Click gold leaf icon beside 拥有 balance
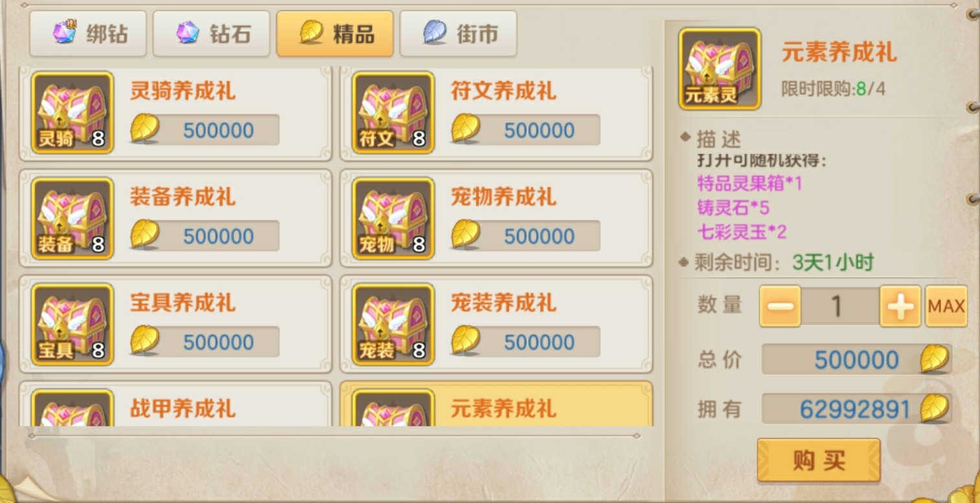Screen dimensions: 980x503 (x=934, y=408)
